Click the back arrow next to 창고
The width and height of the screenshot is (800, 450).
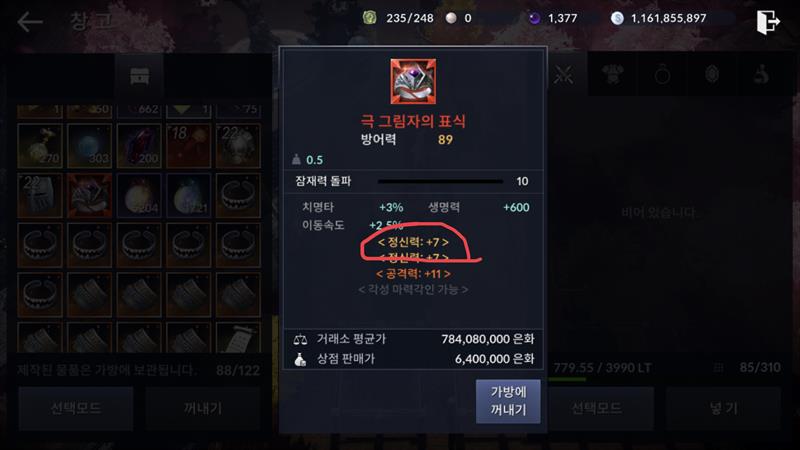(30, 22)
